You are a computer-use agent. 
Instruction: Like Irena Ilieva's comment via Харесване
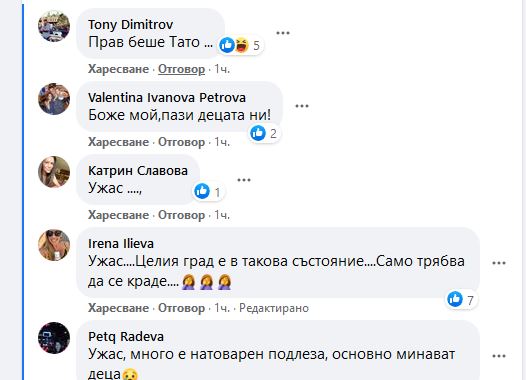pyautogui.click(x=118, y=308)
